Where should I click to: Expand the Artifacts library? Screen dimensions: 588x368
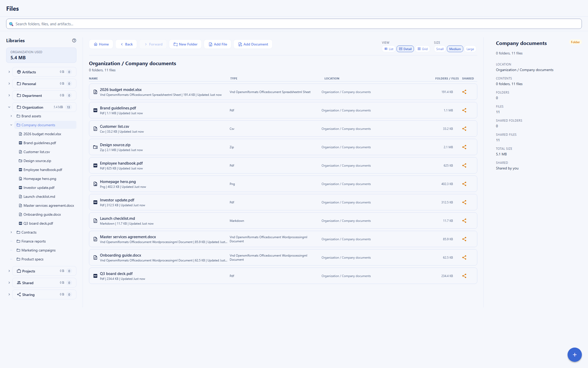pyautogui.click(x=9, y=72)
